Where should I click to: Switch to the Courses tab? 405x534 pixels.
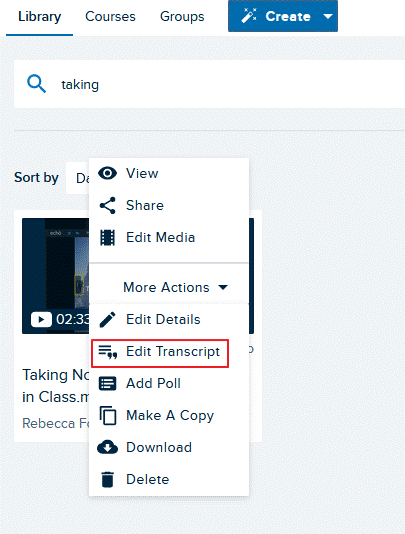110,16
